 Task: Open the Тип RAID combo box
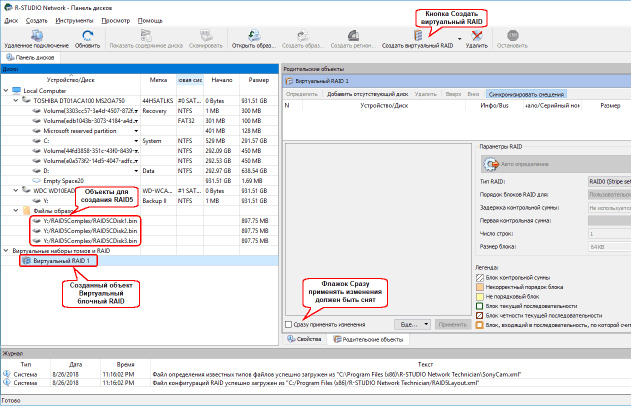click(610, 182)
